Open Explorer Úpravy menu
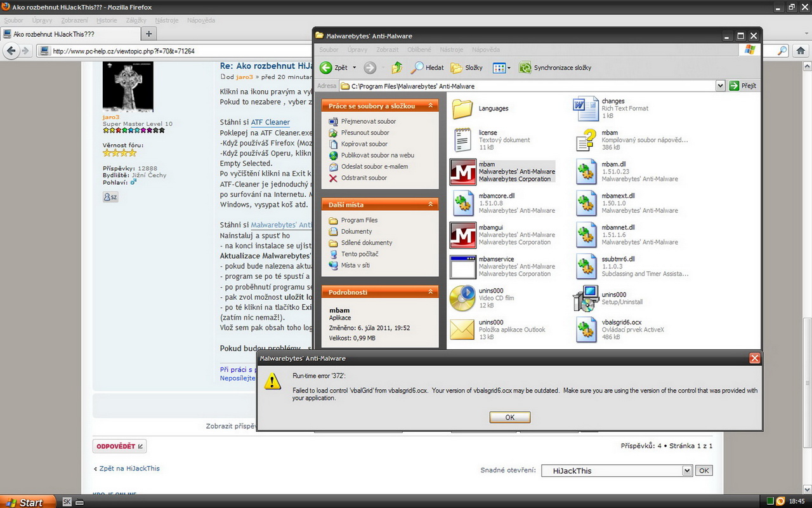The width and height of the screenshot is (812, 508). 357,50
